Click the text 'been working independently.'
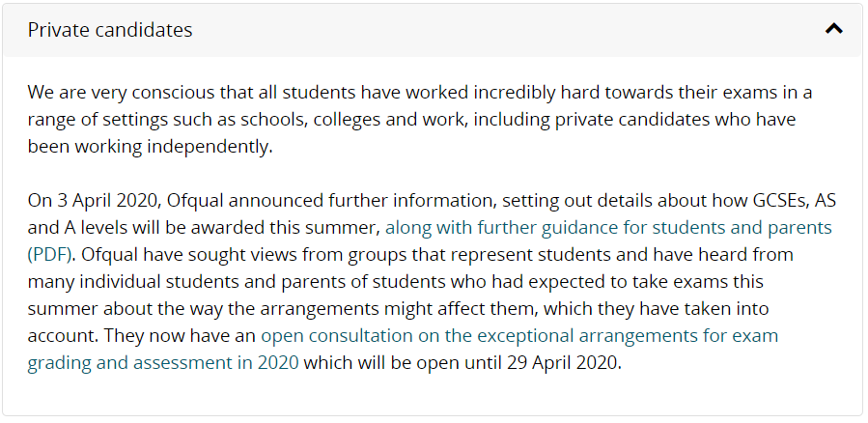 click(151, 147)
